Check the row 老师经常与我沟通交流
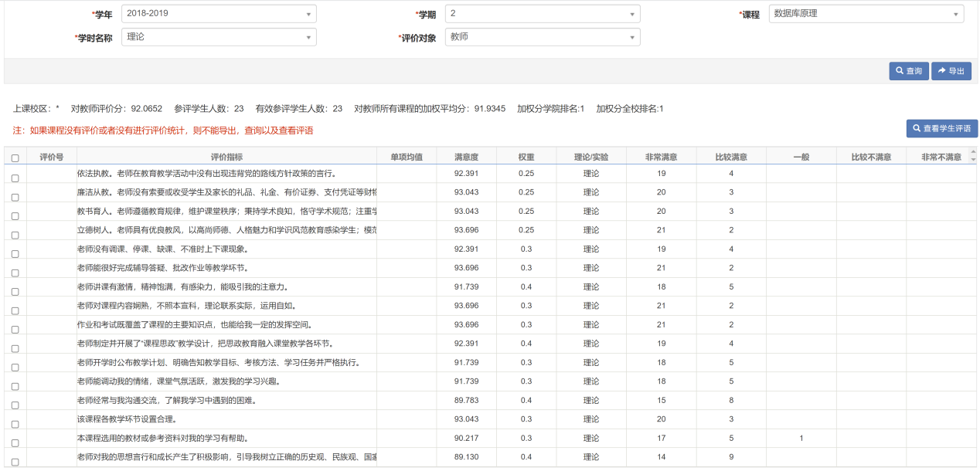 coord(15,405)
